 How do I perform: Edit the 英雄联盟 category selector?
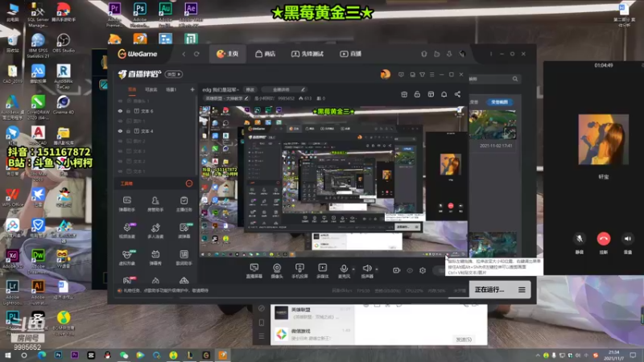click(227, 98)
